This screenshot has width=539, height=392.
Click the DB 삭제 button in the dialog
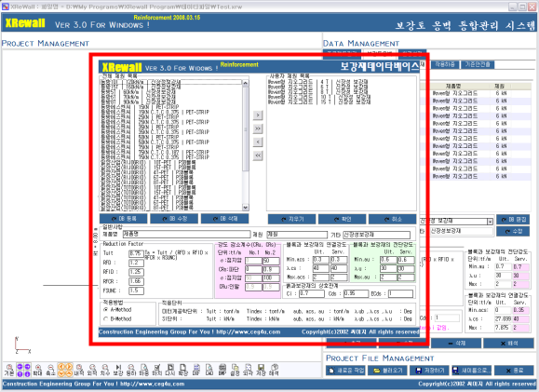[224, 219]
